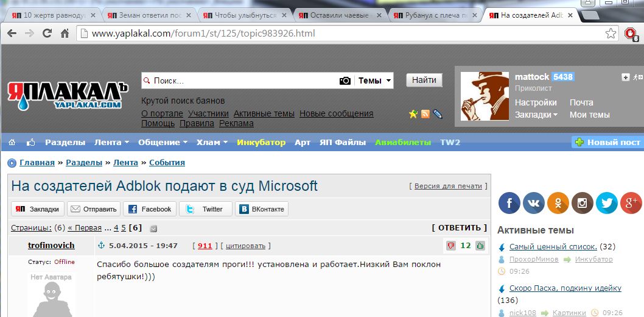Click the yellow star favorites icon

[413, 114]
